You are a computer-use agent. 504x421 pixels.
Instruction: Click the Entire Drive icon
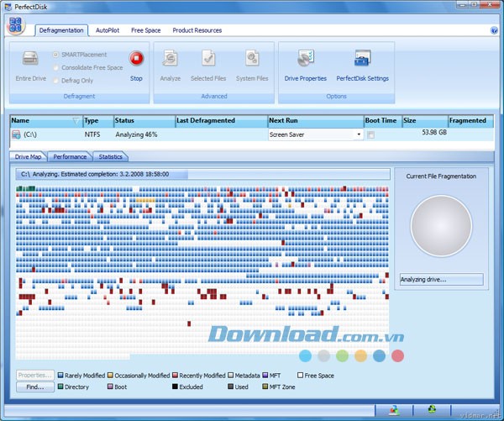click(x=30, y=60)
